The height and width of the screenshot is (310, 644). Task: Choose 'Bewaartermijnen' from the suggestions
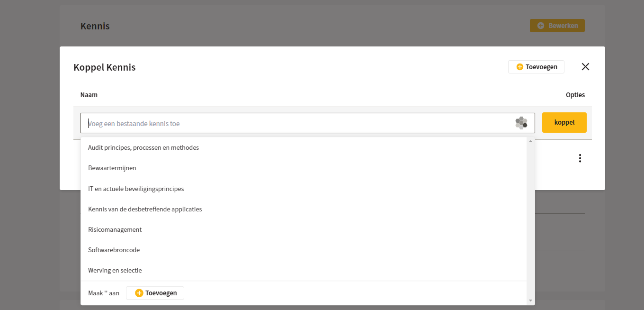pyautogui.click(x=304, y=168)
